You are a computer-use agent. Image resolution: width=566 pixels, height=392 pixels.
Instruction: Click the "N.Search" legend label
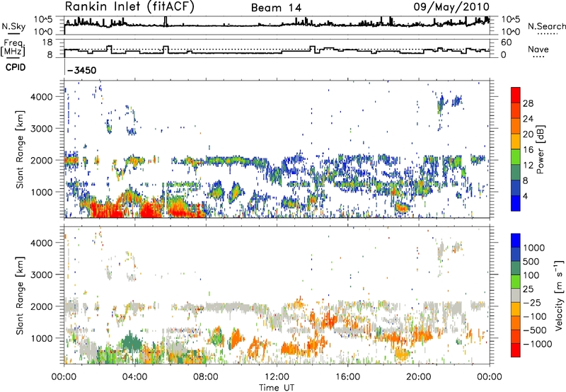(x=546, y=26)
